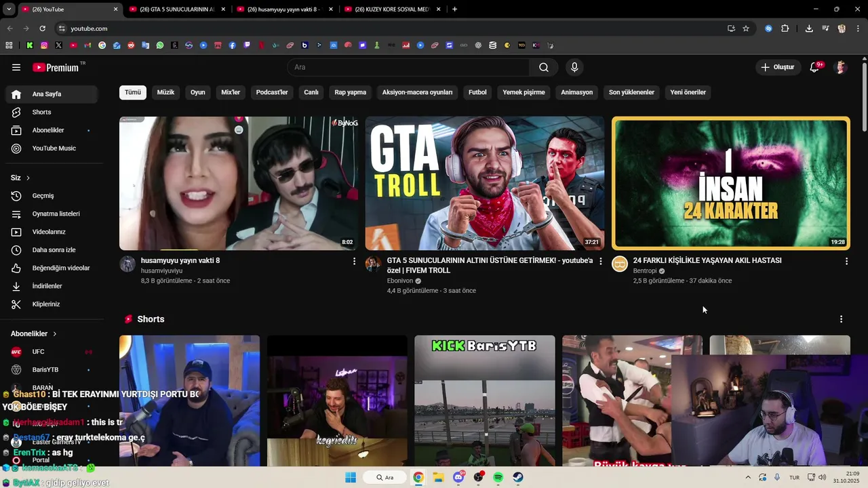Screen dimensions: 868x488
Task: Show hidden system tray icons
Action: [748, 477]
